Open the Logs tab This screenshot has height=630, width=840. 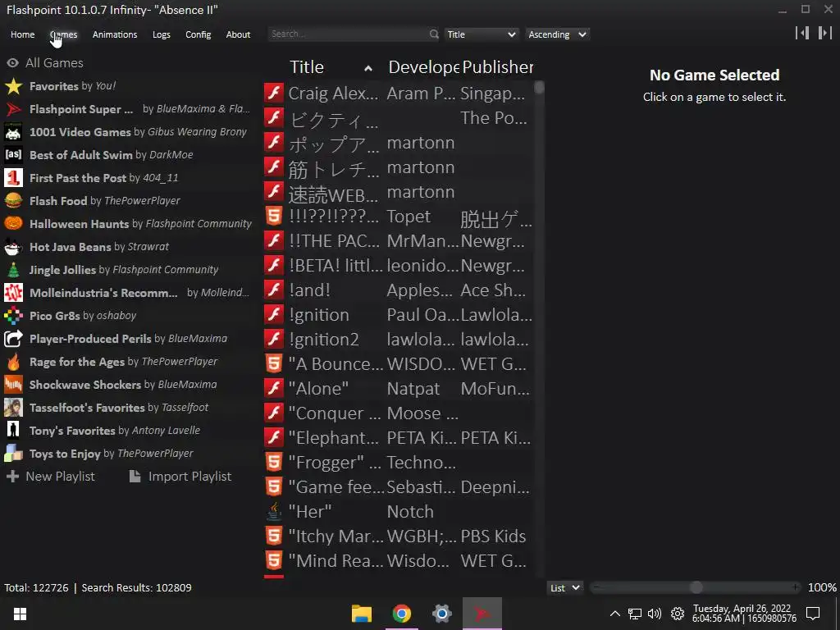click(162, 34)
